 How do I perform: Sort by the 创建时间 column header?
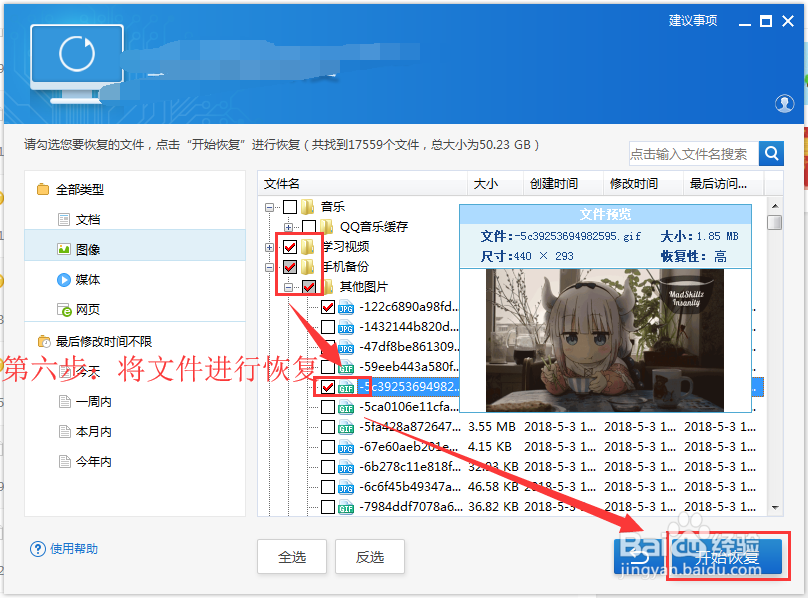tap(563, 184)
